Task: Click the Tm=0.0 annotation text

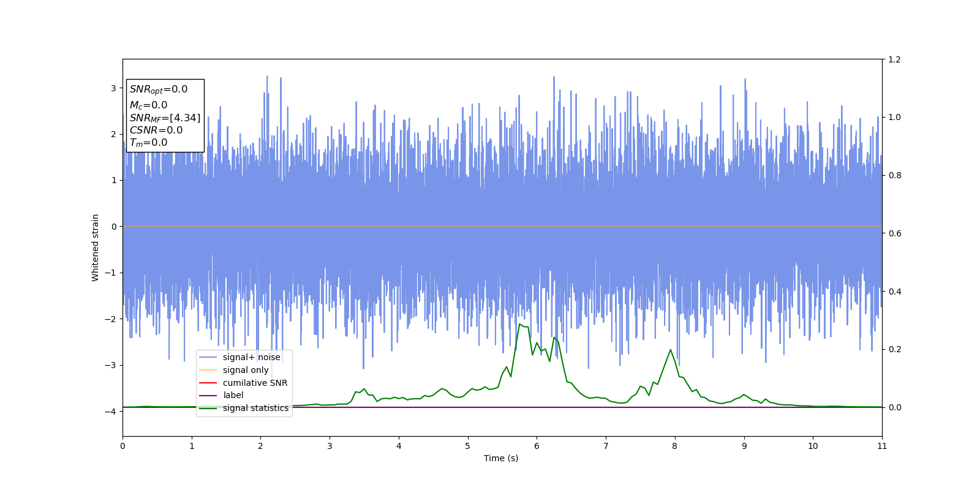Action: [148, 143]
